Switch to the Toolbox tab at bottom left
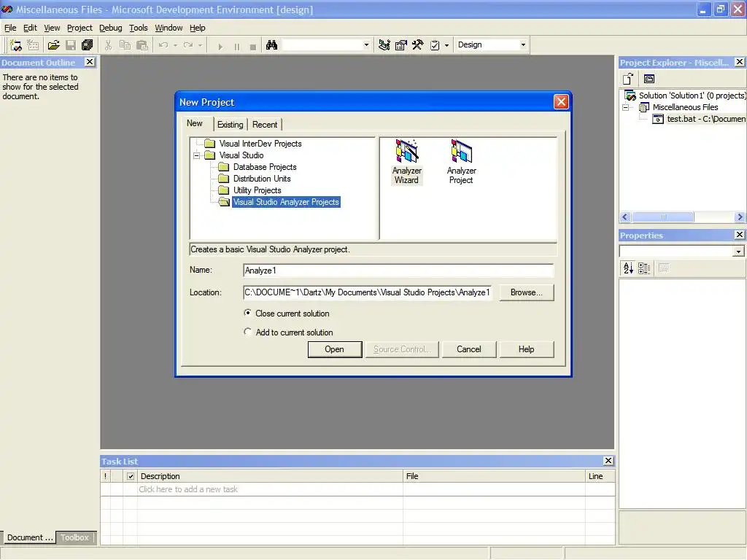The height and width of the screenshot is (560, 747). tap(75, 537)
